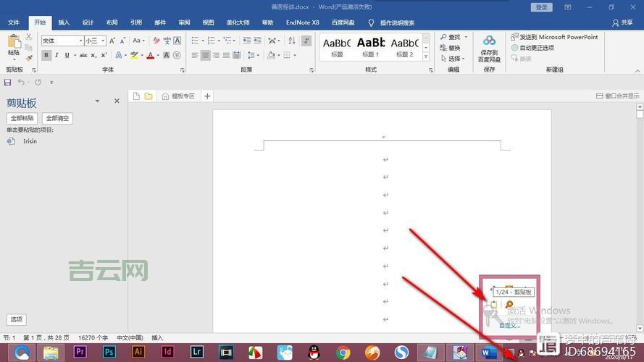Click the format painter brush icon
644x362 pixels.
[x=29, y=58]
